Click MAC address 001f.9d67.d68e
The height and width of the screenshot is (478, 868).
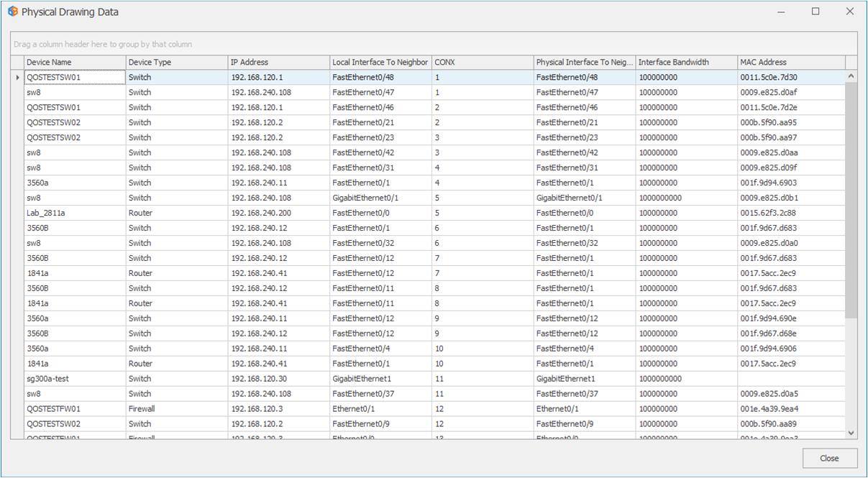click(792, 334)
